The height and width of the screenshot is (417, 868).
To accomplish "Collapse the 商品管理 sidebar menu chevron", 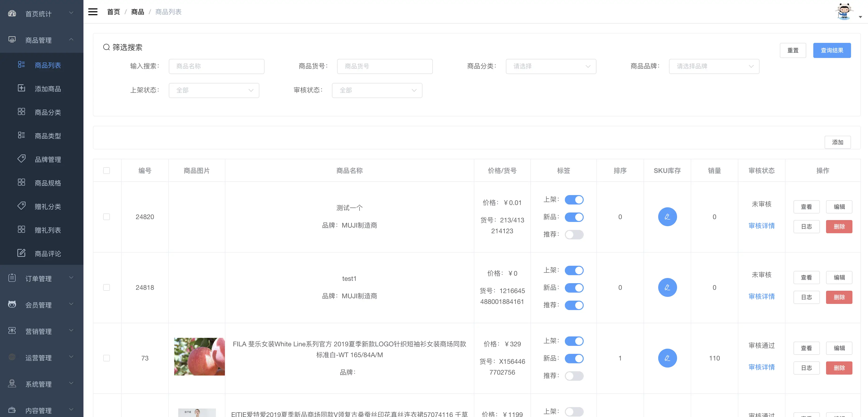I will click(71, 39).
